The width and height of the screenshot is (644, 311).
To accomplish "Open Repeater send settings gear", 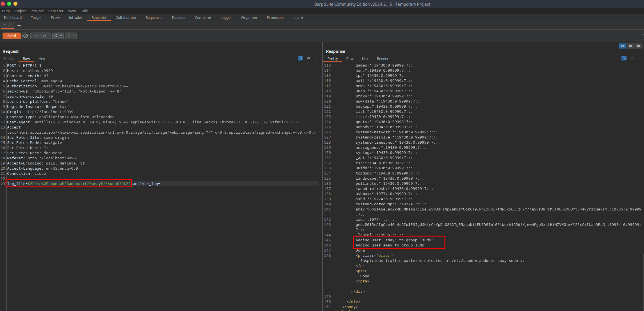I will 26,36.
